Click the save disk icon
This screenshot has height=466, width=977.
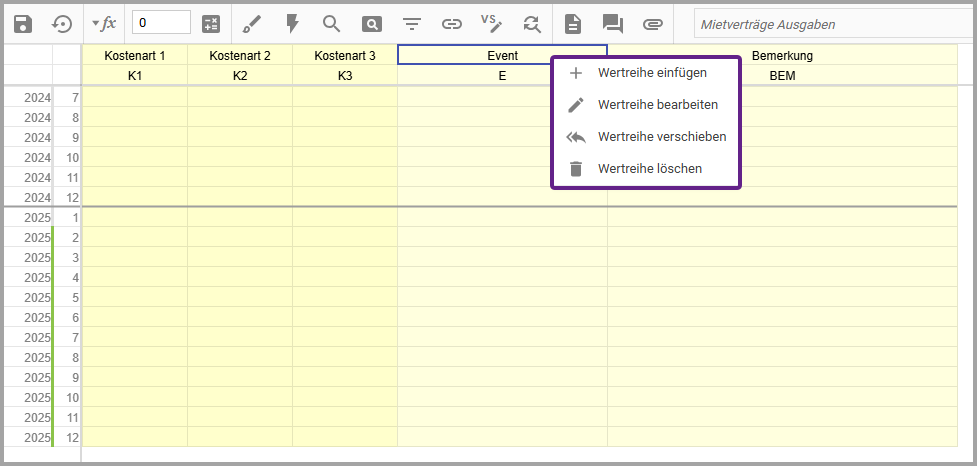coord(22,23)
